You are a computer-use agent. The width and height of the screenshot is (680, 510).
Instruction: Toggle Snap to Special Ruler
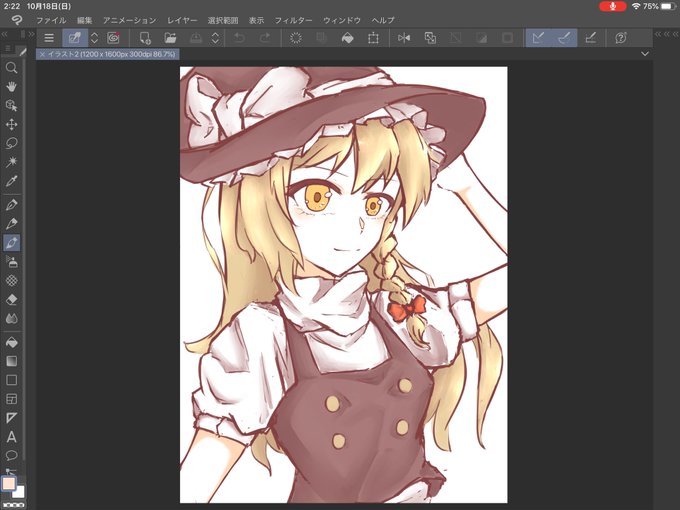point(564,38)
